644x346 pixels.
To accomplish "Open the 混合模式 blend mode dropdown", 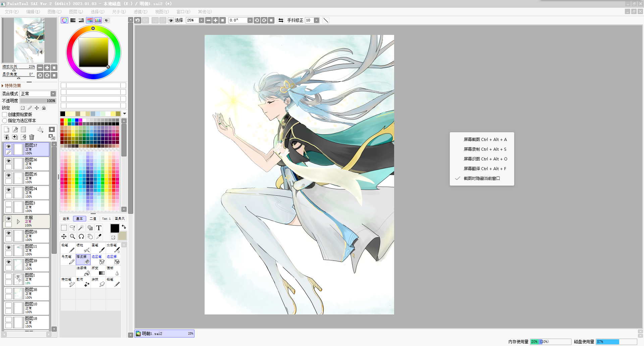I will [53, 94].
